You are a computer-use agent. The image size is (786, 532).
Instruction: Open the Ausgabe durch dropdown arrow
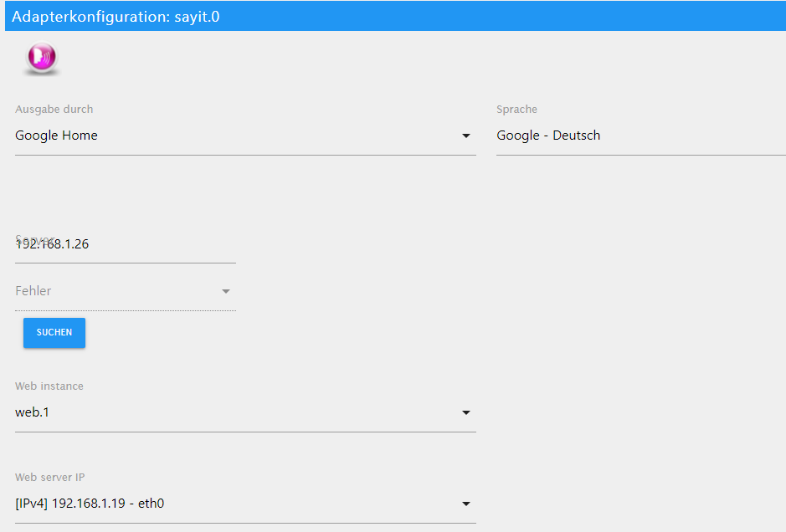pos(466,136)
